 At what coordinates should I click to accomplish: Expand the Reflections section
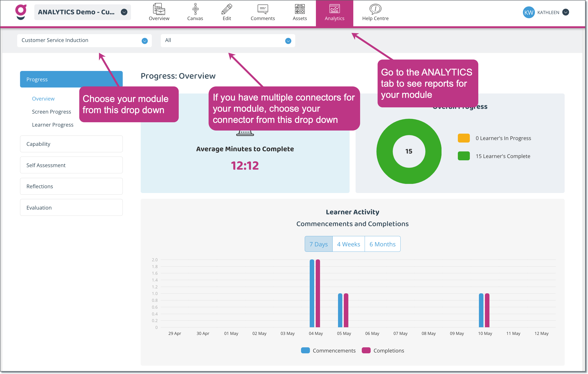click(71, 186)
